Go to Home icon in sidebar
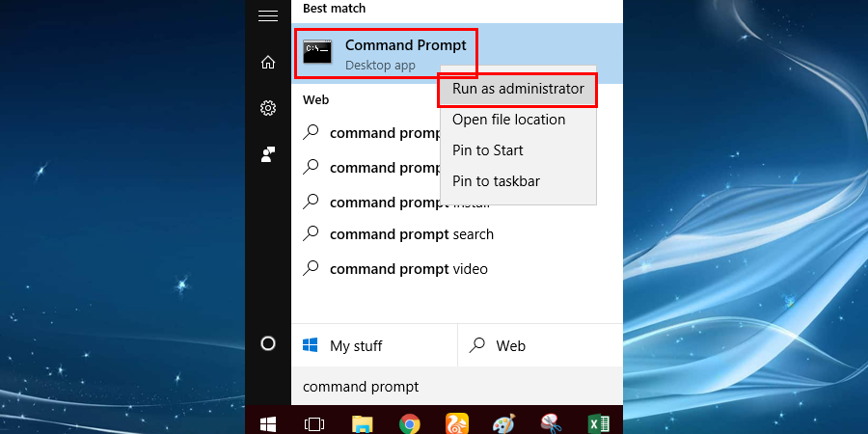Image resolution: width=868 pixels, height=434 pixels. (268, 63)
